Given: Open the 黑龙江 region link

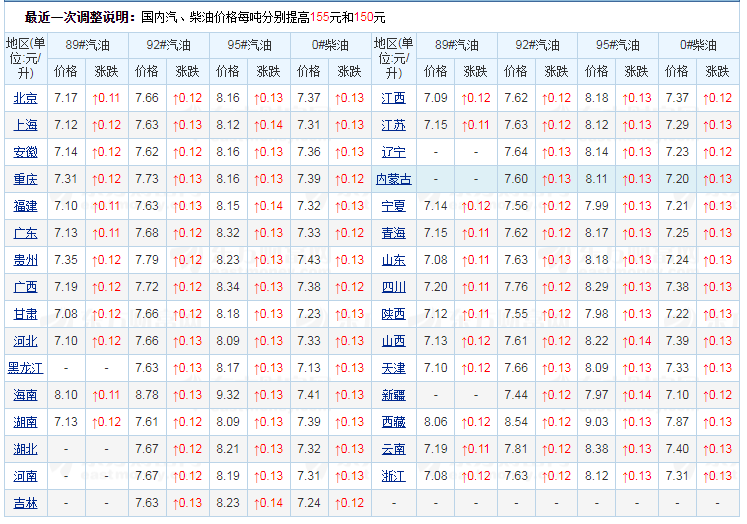Looking at the screenshot, I should coord(25,368).
